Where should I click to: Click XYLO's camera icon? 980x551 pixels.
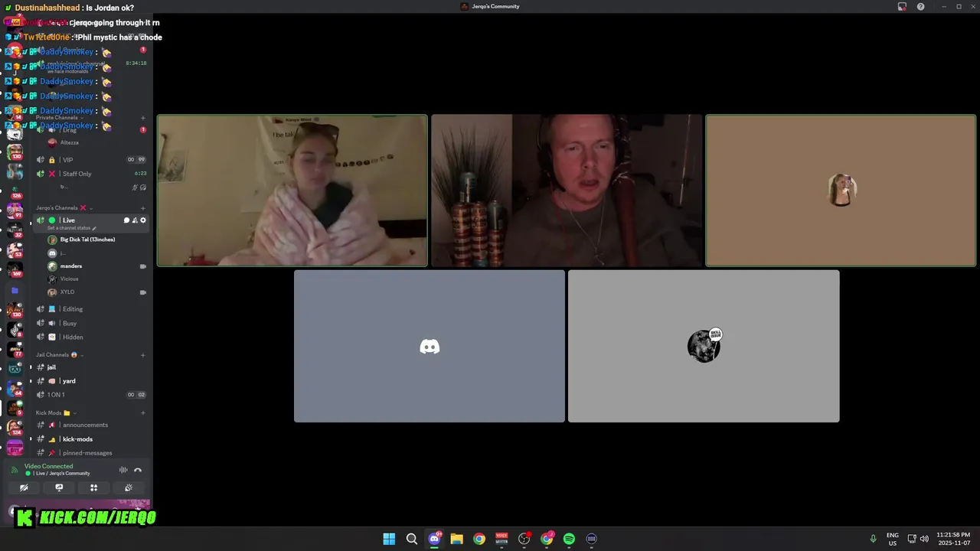(x=143, y=292)
